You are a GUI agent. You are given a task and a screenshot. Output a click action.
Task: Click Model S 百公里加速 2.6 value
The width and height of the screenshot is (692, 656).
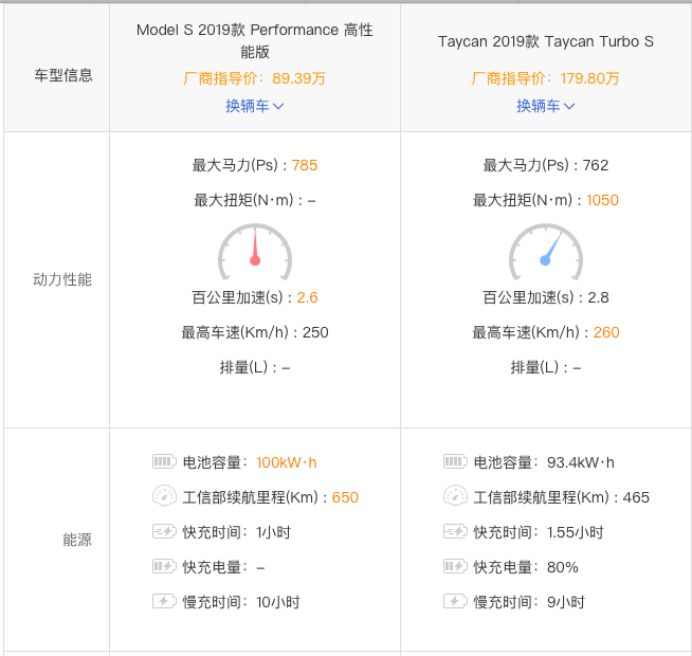point(307,298)
